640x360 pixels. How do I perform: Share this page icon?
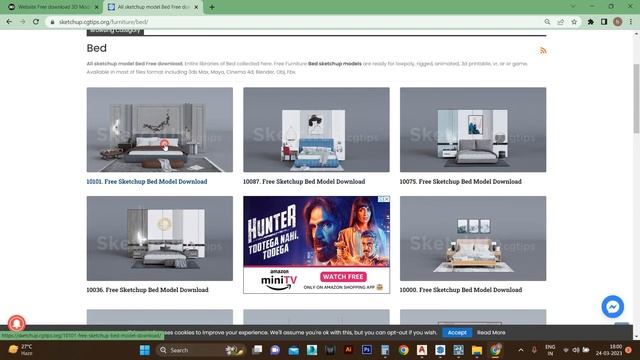pos(561,22)
